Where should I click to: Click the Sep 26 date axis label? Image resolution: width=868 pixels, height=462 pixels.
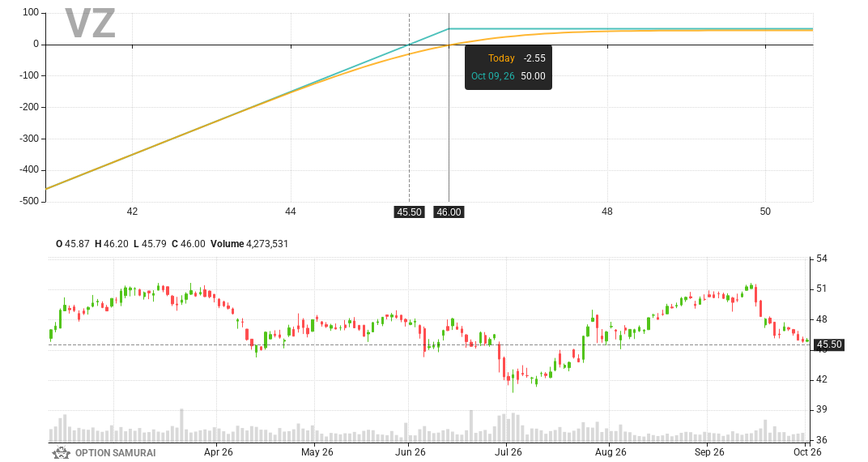(709, 452)
